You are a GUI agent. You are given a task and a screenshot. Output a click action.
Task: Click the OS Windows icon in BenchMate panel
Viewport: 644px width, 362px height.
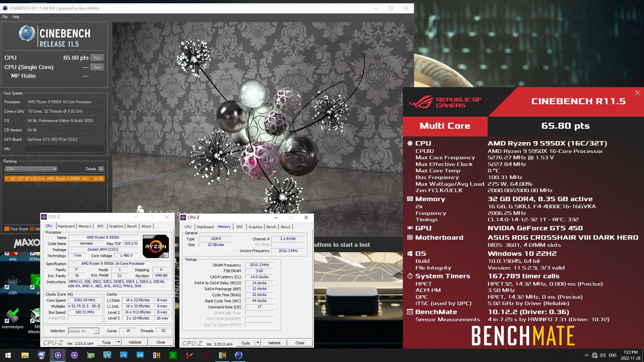coord(410,254)
